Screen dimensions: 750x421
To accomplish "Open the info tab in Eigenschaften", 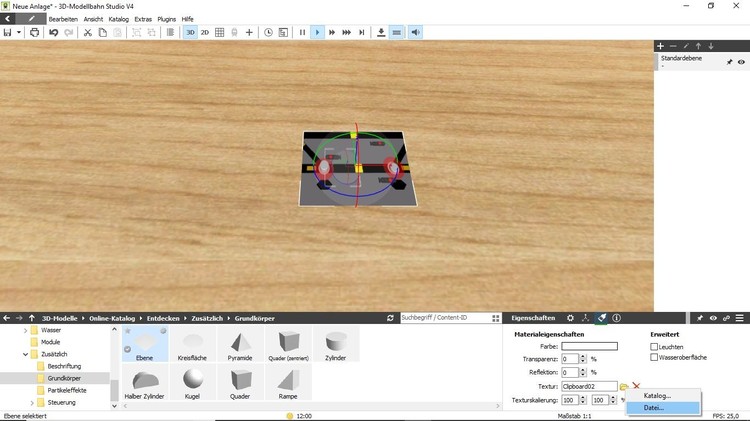I will pyautogui.click(x=617, y=318).
